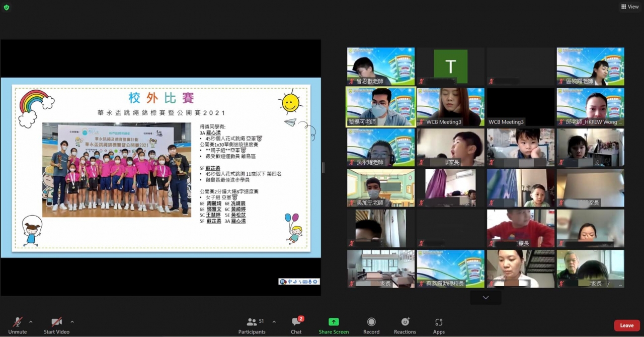The height and width of the screenshot is (337, 644).
Task: Show next page of gallery with down chevron
Action: (x=486, y=298)
